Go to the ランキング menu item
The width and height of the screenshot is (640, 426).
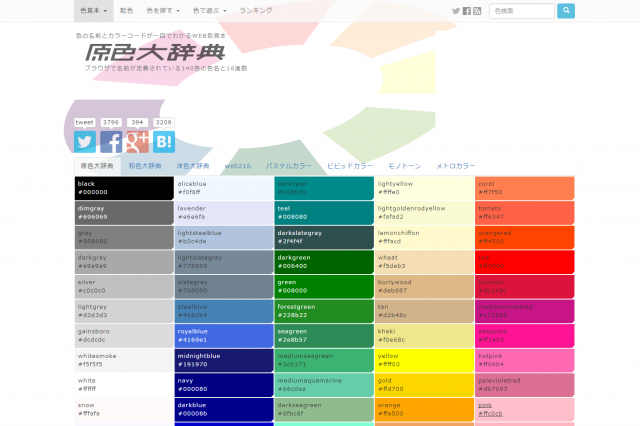coord(255,11)
